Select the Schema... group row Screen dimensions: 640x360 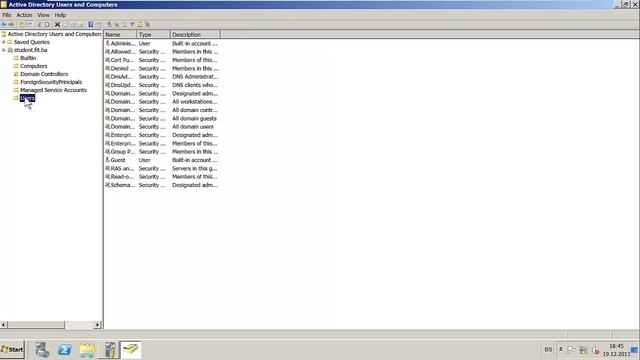click(162, 185)
